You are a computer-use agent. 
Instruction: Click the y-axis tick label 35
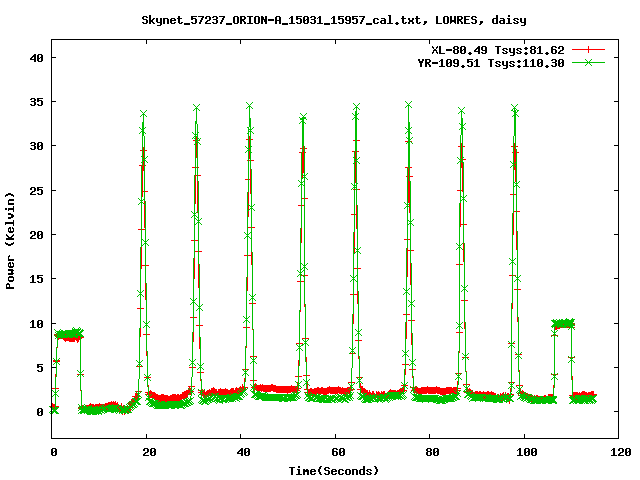click(36, 102)
